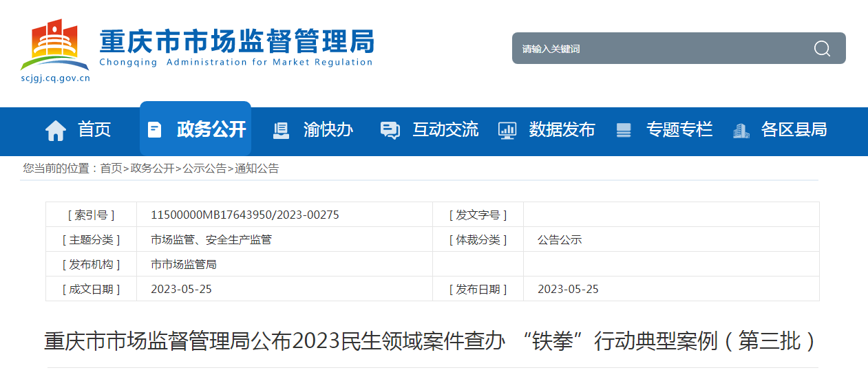
Task: Open the 政务公开 navigation tab
Action: 195,129
